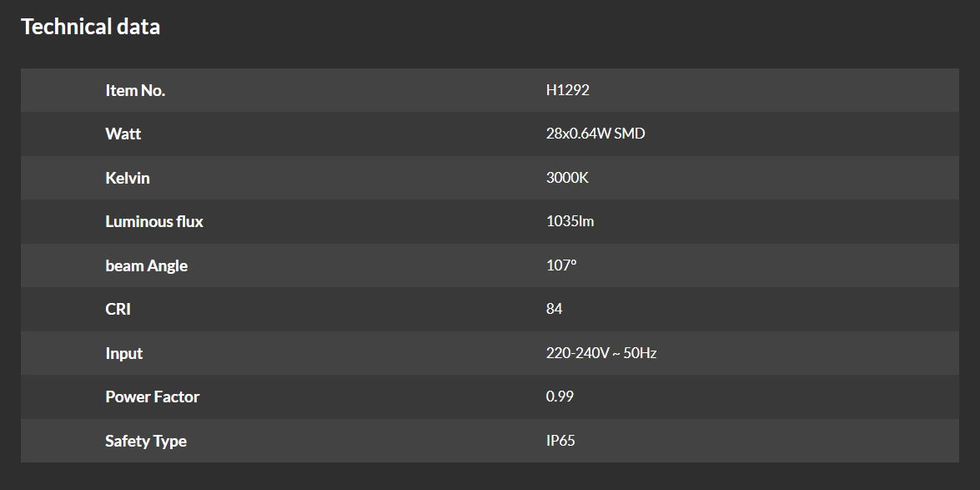This screenshot has width=980, height=490.
Task: Click the IP65 safety rating value
Action: tap(560, 441)
